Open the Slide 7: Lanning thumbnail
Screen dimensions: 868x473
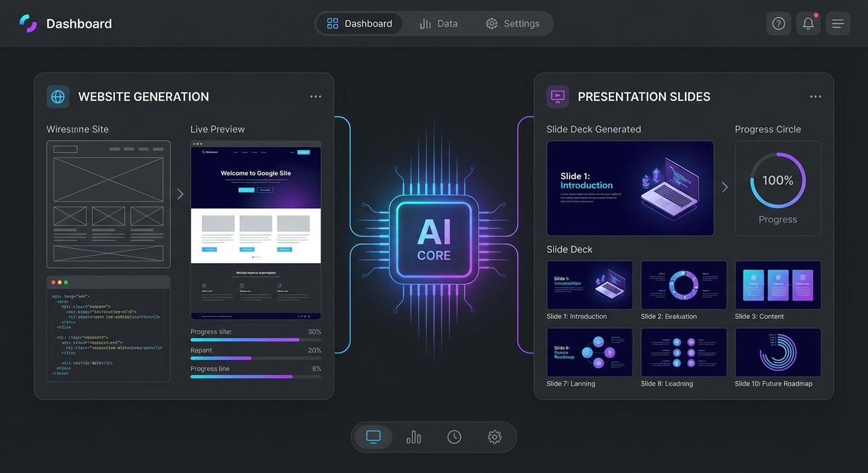point(590,352)
